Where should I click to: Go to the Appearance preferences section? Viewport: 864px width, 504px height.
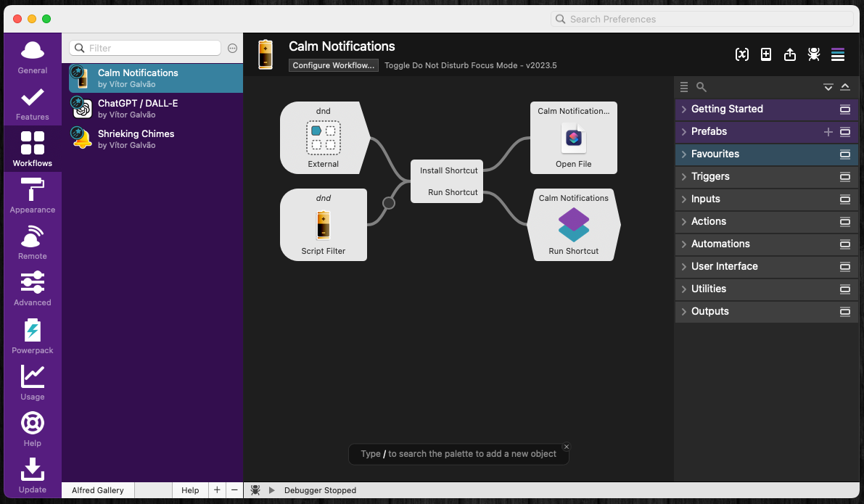tap(33, 197)
